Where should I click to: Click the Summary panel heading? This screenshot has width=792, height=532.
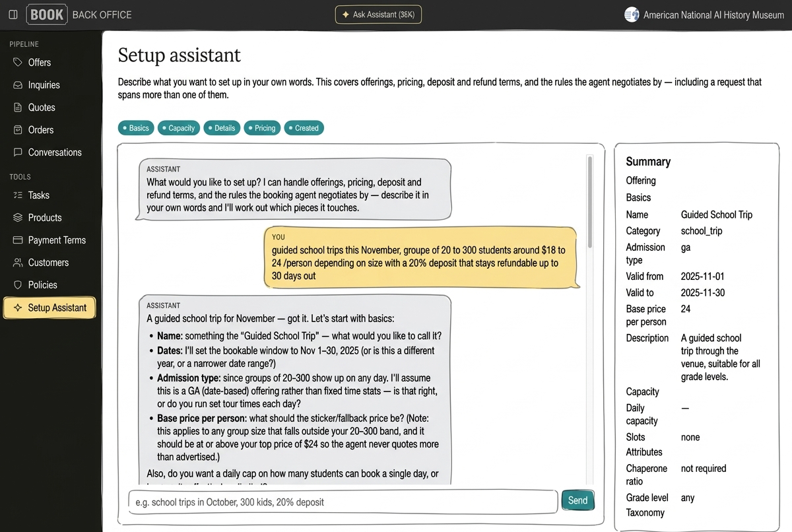tap(648, 162)
